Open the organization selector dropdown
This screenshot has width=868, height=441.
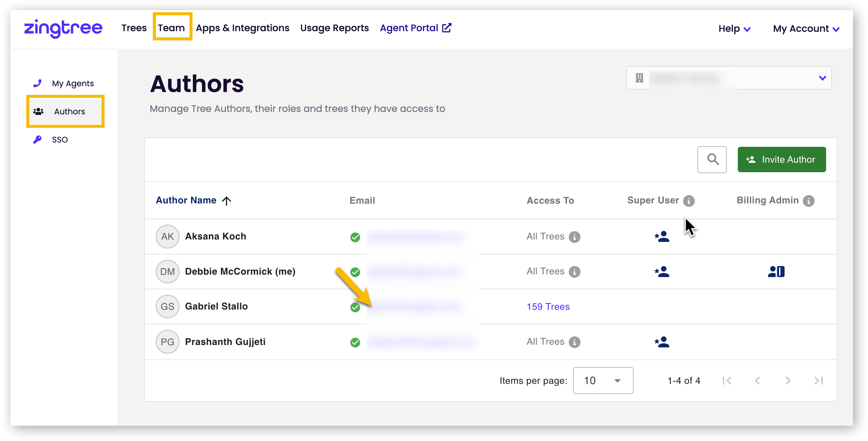point(729,78)
